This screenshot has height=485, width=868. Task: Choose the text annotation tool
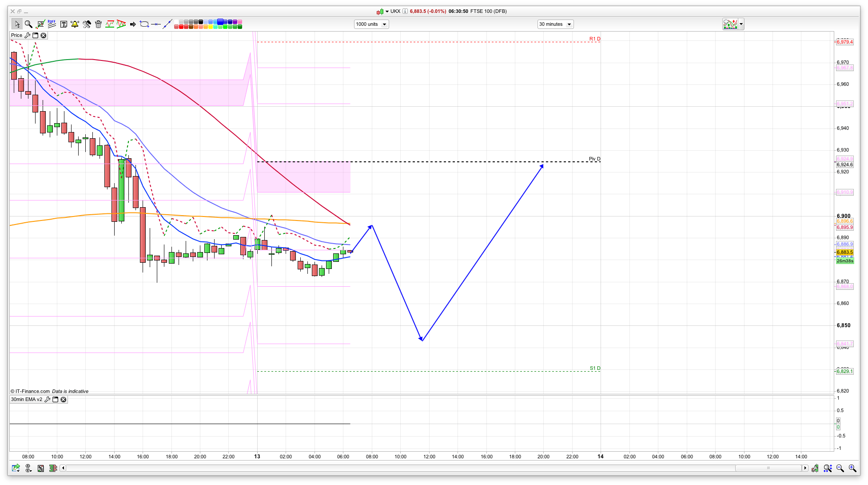(64, 24)
